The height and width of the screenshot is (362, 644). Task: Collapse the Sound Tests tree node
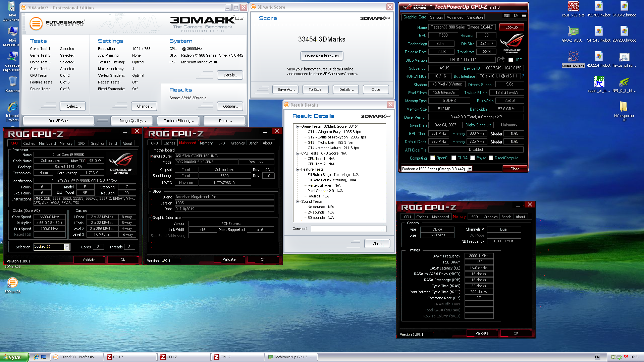[298, 201]
